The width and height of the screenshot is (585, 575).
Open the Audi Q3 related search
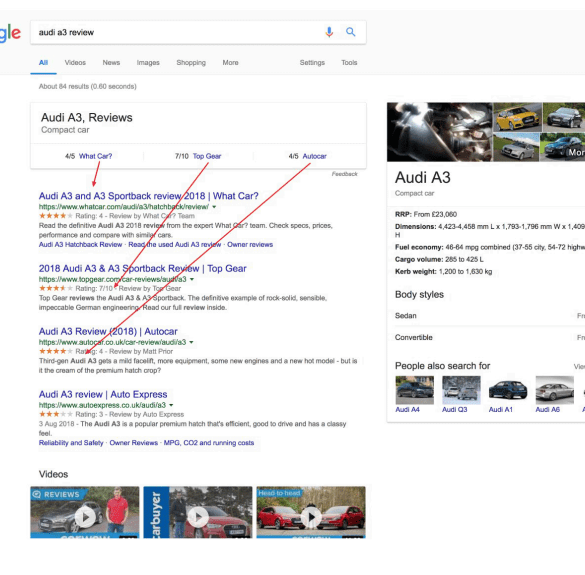461,394
